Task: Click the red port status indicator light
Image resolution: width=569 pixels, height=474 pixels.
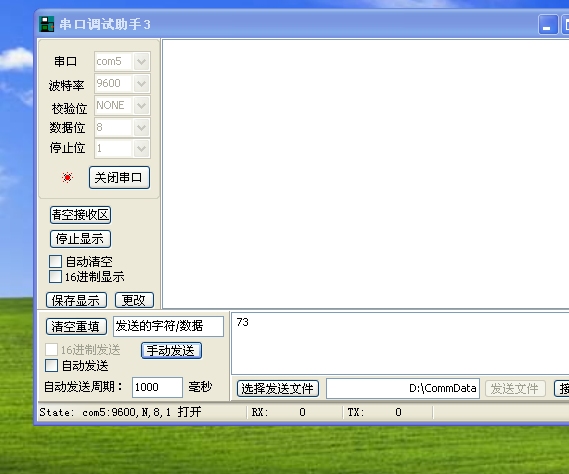Action: click(67, 177)
